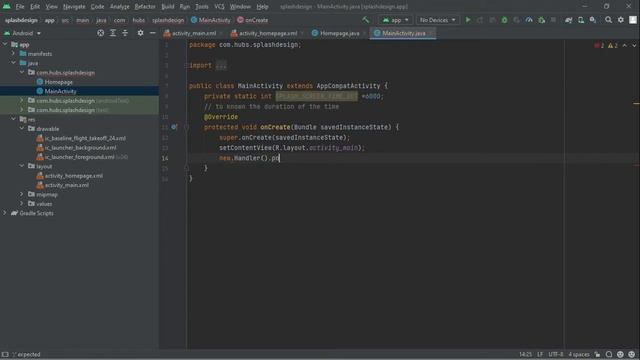The width and height of the screenshot is (640, 360).
Task: Click the tool windows toggle in status bar
Action: (5, 354)
